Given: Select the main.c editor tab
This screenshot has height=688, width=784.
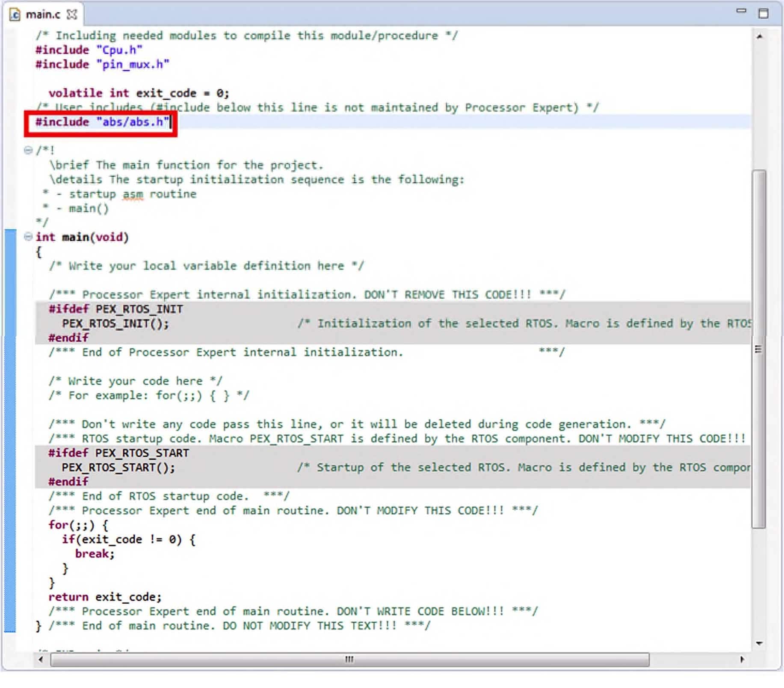Looking at the screenshot, I should tap(43, 15).
